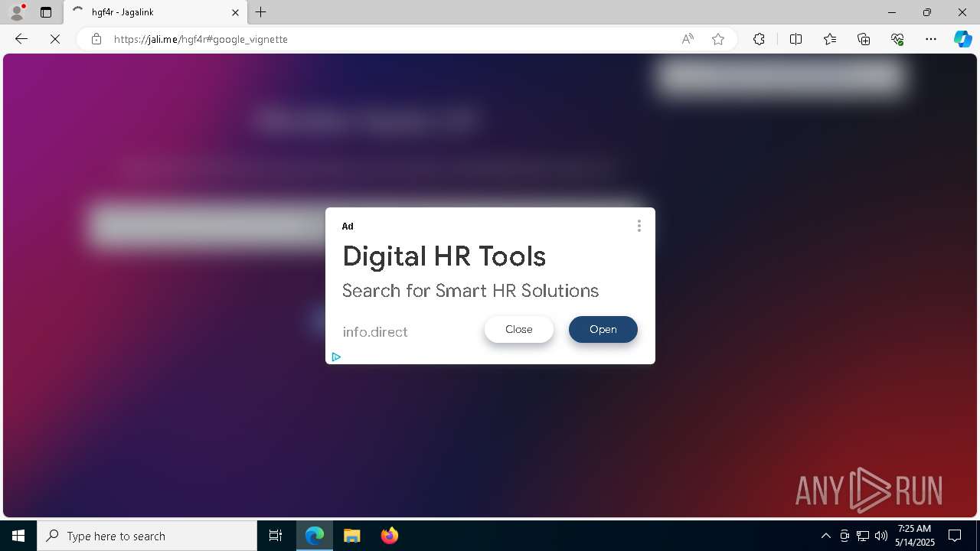This screenshot has width=980, height=551.
Task: Click the jali.me address bar URL
Action: point(201,39)
